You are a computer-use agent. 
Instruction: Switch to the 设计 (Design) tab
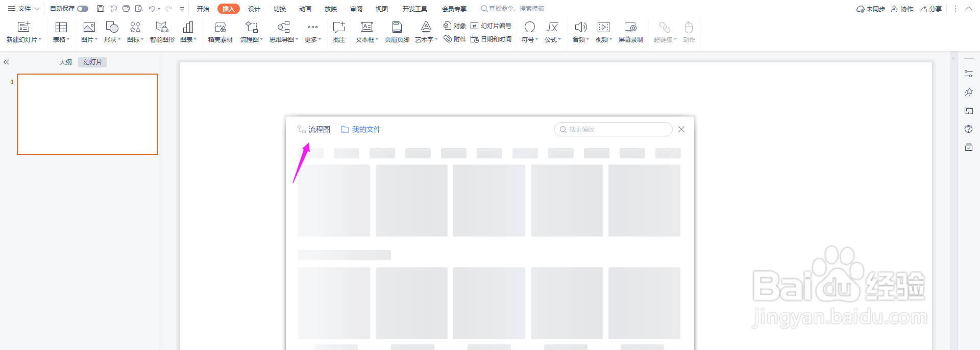tap(254, 9)
